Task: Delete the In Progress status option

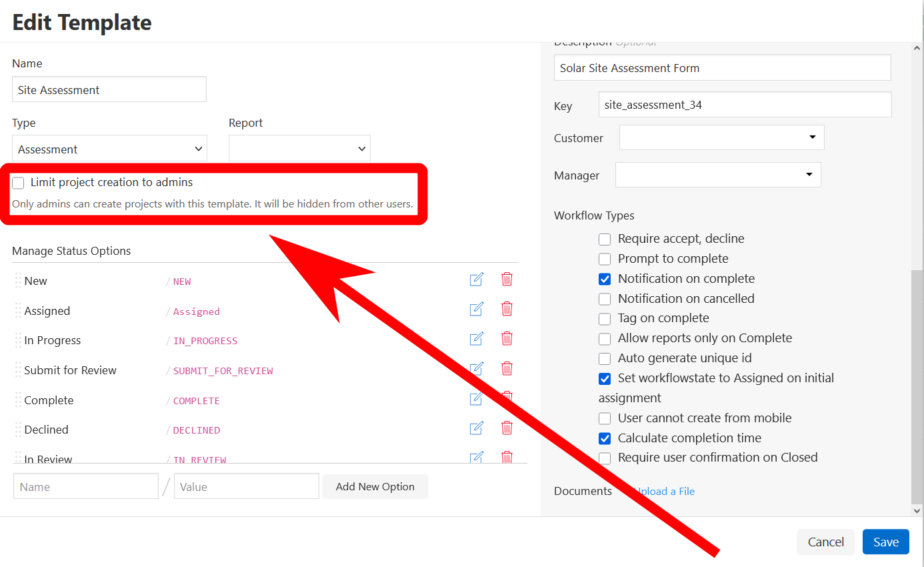Action: coord(507,339)
